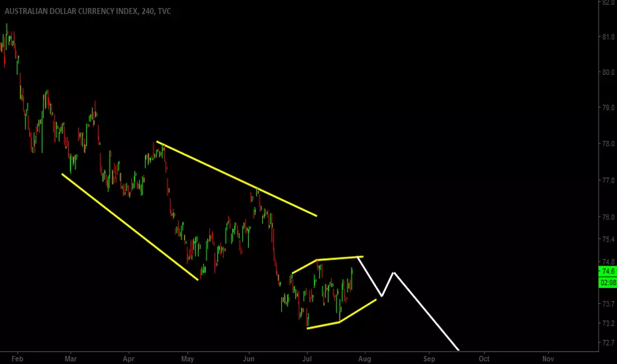Click the countdown timer label 02:08
Viewport: 617px width, 364px height.
pos(608,283)
